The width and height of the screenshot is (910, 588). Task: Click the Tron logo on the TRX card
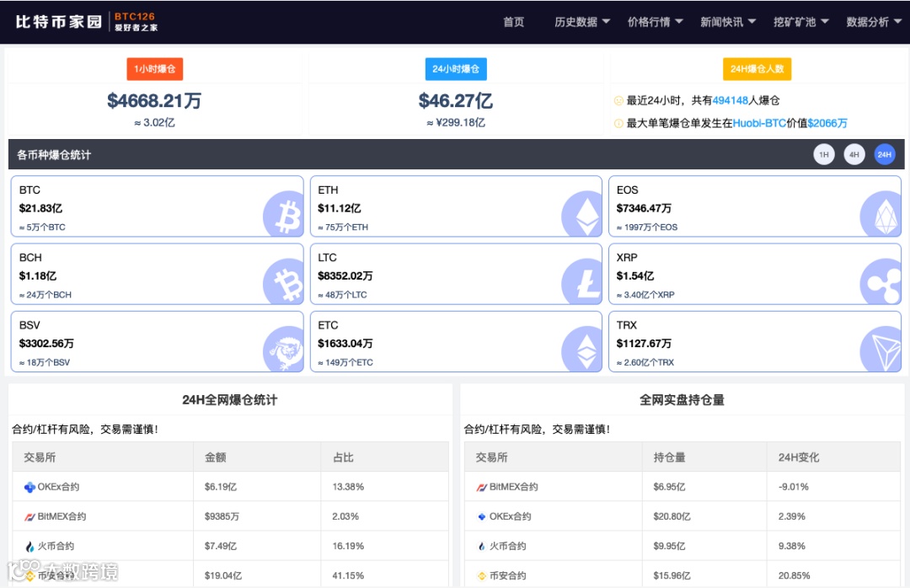pos(881,350)
